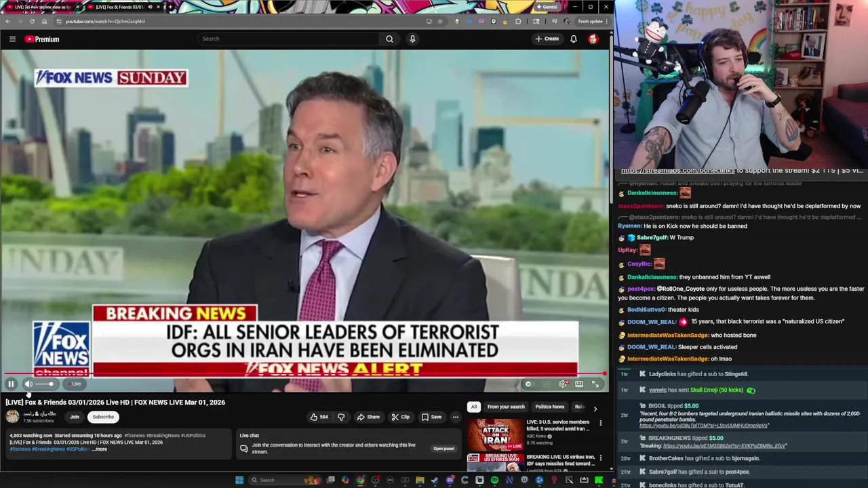Open more actions ellipsis beside Save

pos(456,417)
